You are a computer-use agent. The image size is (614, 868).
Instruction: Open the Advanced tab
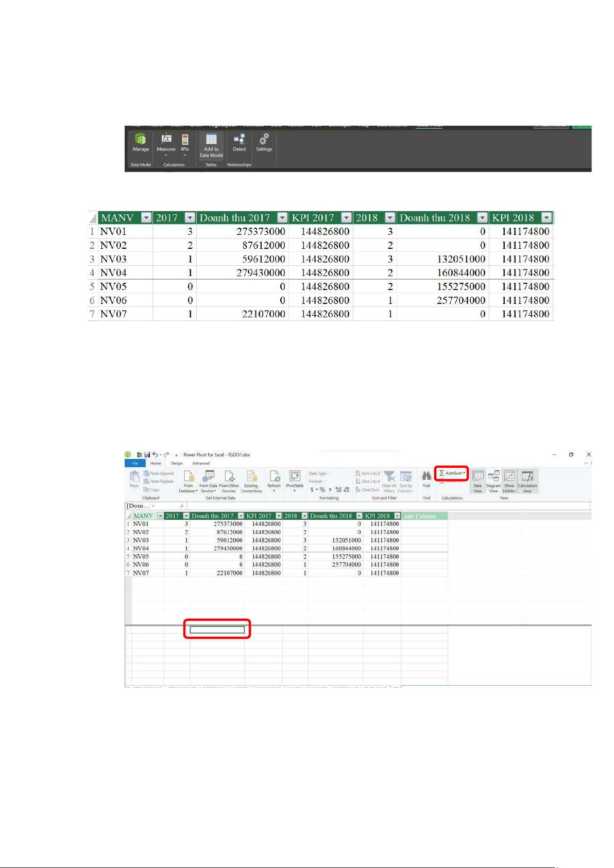coord(201,463)
